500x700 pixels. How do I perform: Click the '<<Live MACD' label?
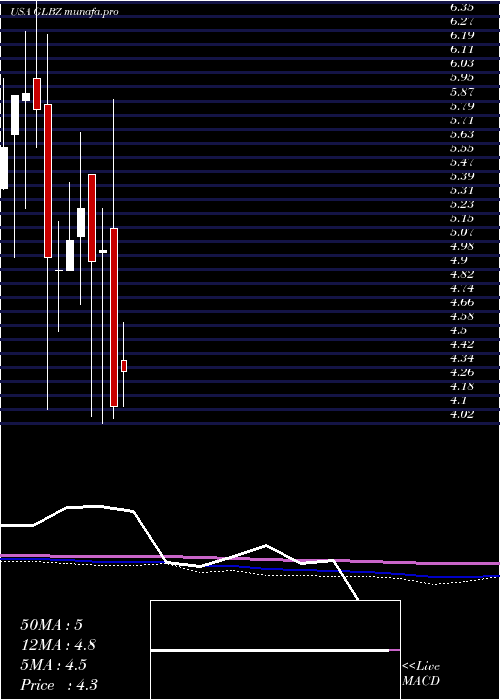pos(421,674)
